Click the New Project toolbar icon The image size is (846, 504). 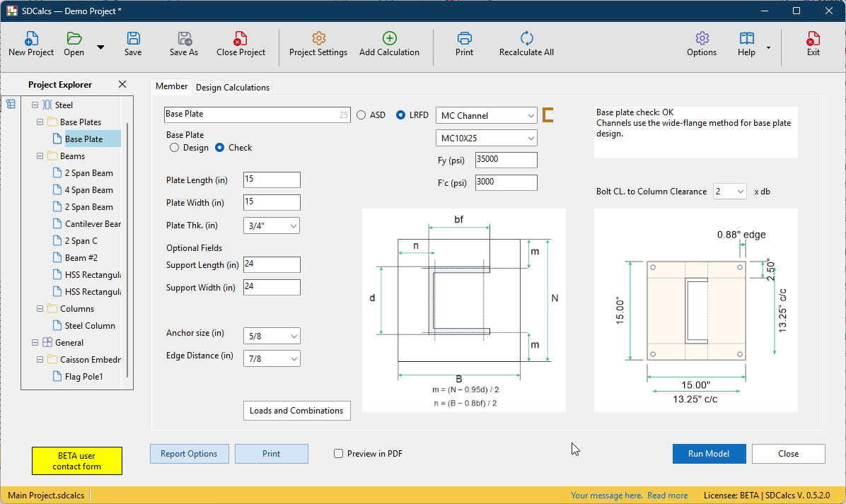[30, 39]
